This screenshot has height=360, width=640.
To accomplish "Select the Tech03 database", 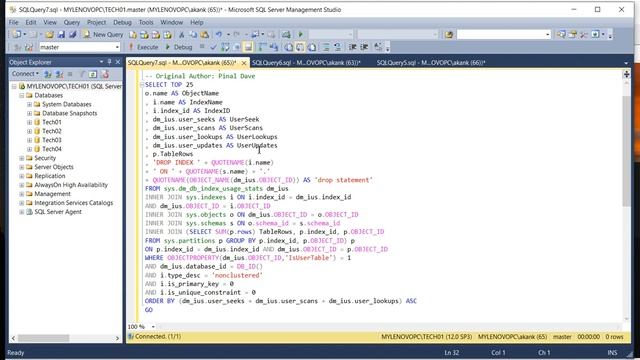I will (51, 140).
